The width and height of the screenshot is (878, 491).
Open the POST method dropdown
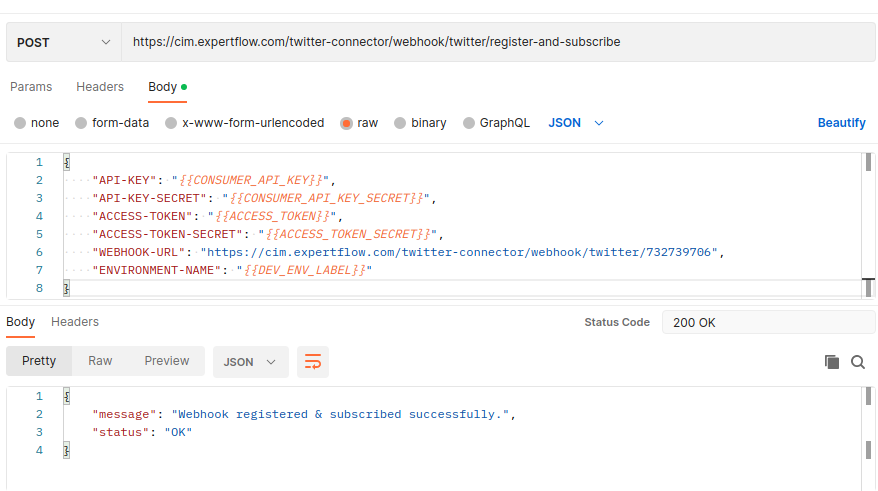point(63,43)
